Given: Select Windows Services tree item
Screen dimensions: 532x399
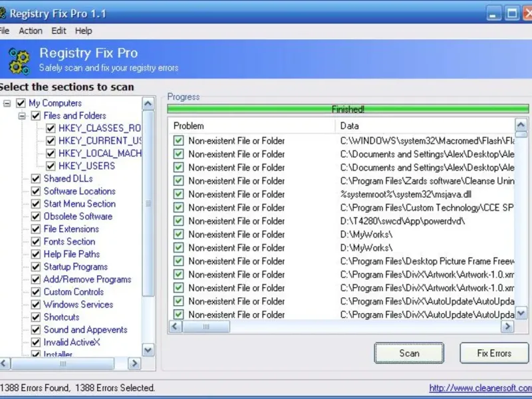Looking at the screenshot, I should 78,305.
